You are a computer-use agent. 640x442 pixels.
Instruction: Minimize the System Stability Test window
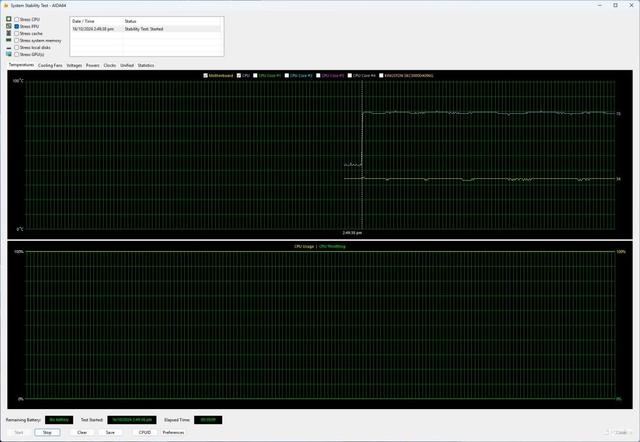[600, 5]
